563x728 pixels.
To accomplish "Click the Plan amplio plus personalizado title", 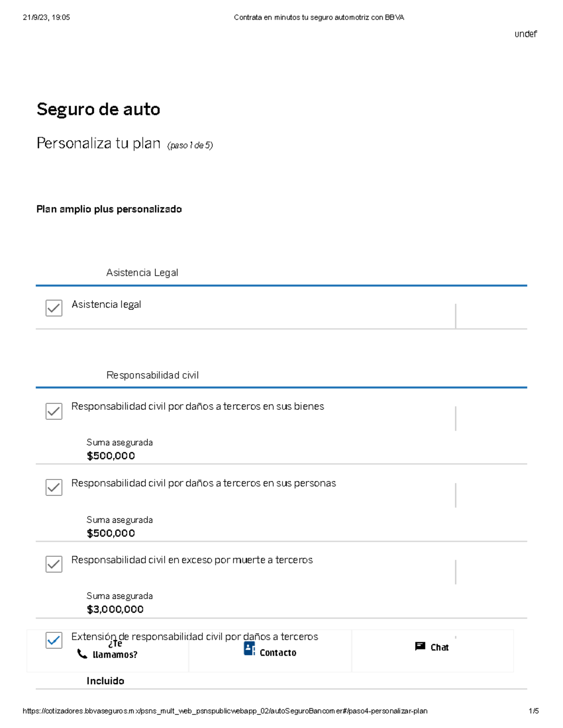I will [x=109, y=209].
